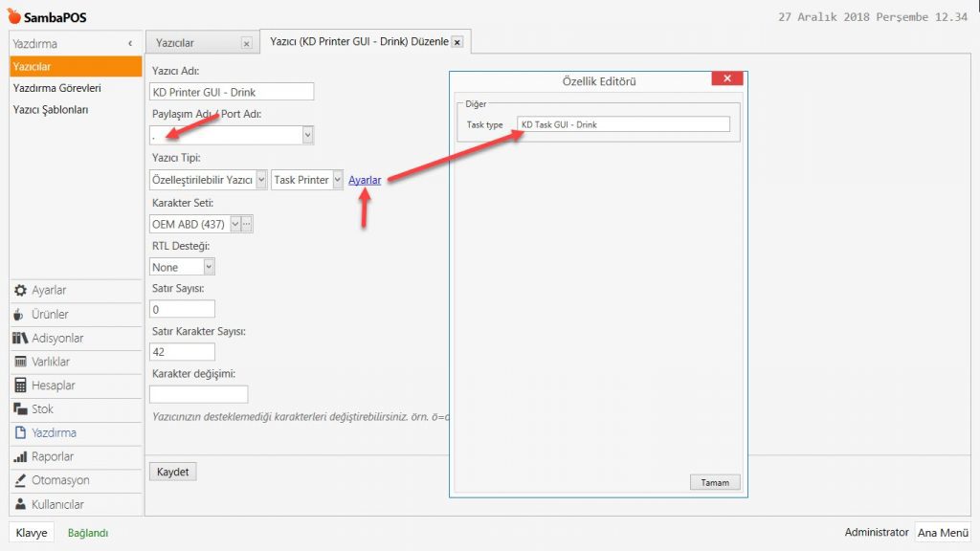Image resolution: width=980 pixels, height=551 pixels.
Task: Switch to the Yazıcılar tab
Action: pyautogui.click(x=192, y=42)
